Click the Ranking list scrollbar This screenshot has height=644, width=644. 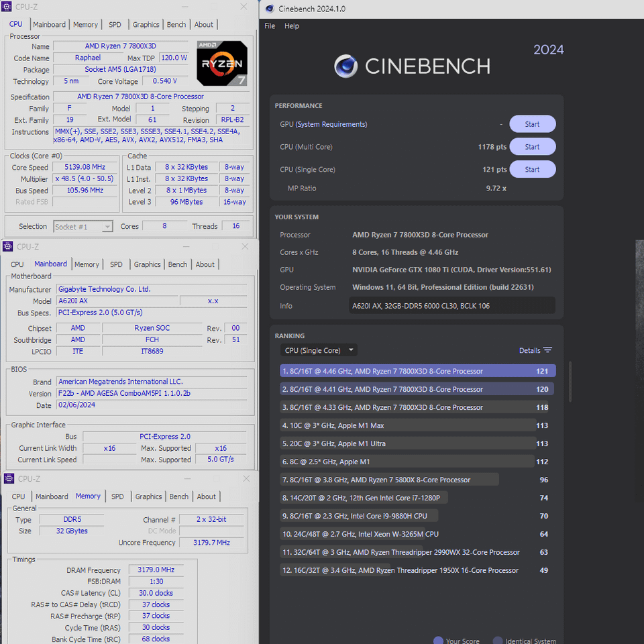570,382
